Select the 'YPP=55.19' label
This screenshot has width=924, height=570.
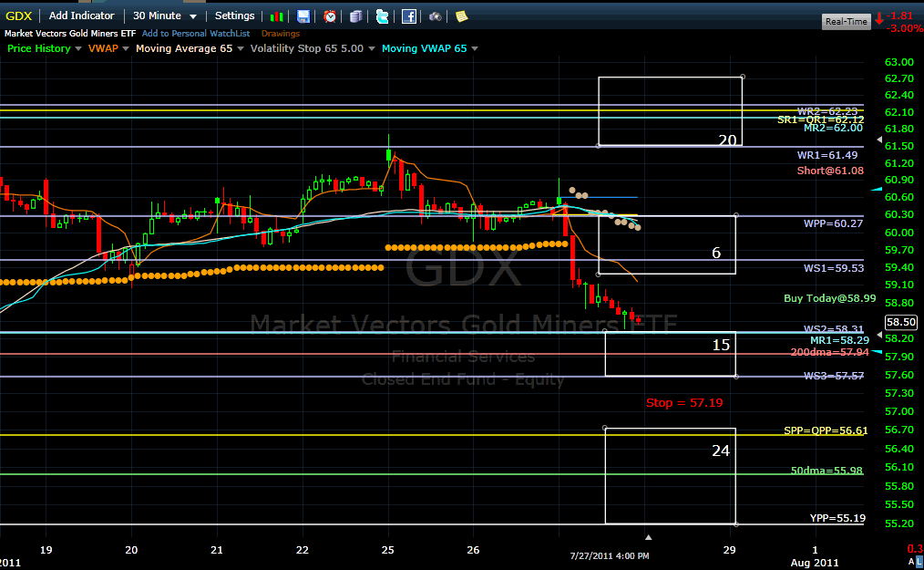(x=837, y=518)
